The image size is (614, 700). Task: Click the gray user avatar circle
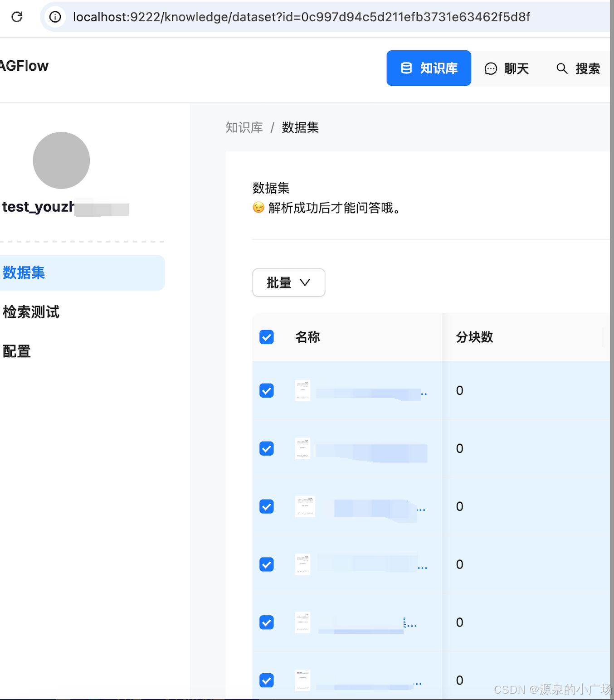pos(61,160)
